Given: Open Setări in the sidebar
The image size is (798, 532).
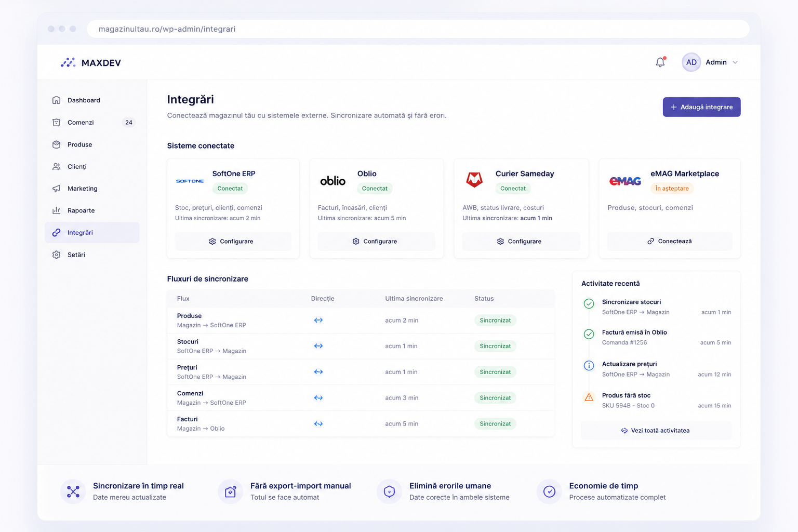Looking at the screenshot, I should coord(92,255).
